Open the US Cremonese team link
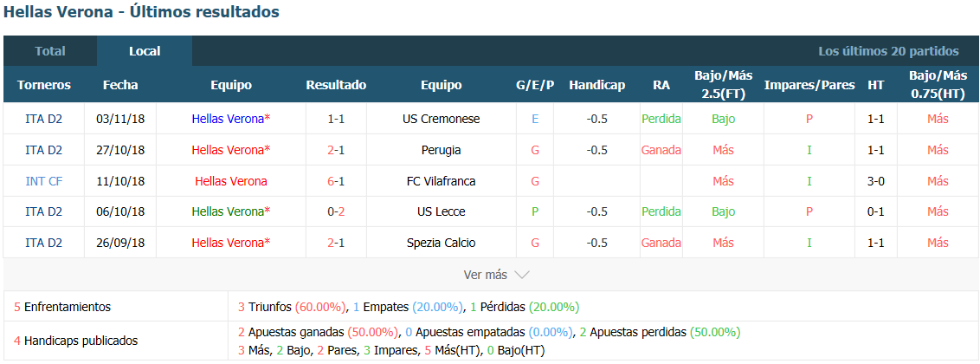This screenshot has width=980, height=364. click(442, 119)
